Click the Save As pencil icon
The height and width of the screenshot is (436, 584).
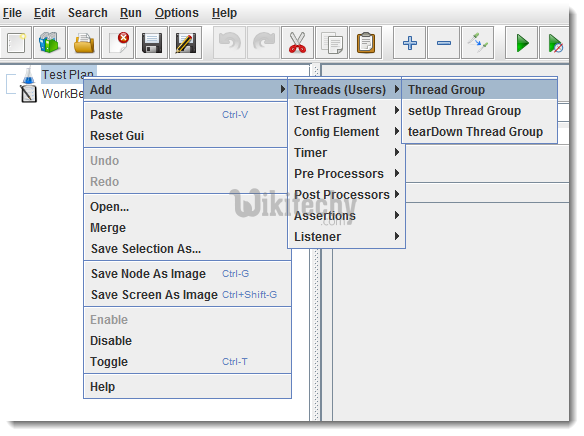point(185,43)
